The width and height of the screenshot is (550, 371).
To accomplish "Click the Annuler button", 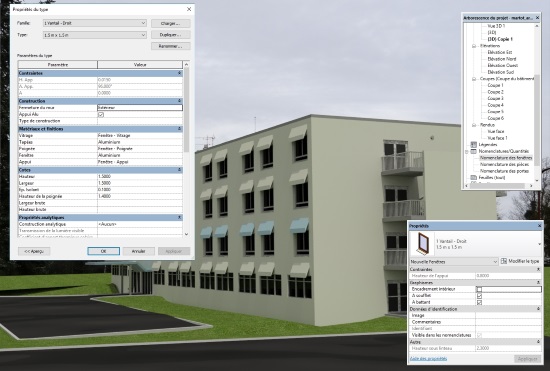I will pos(139,251).
